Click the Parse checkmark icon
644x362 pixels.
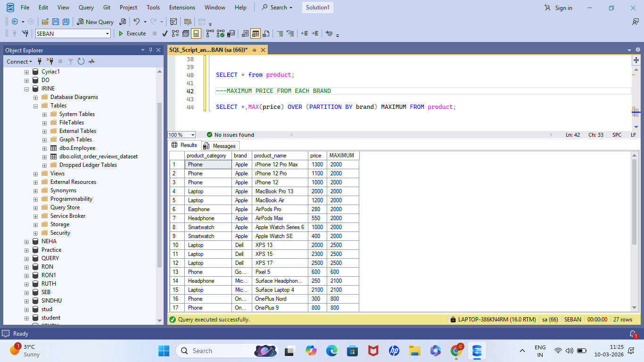[165, 33]
